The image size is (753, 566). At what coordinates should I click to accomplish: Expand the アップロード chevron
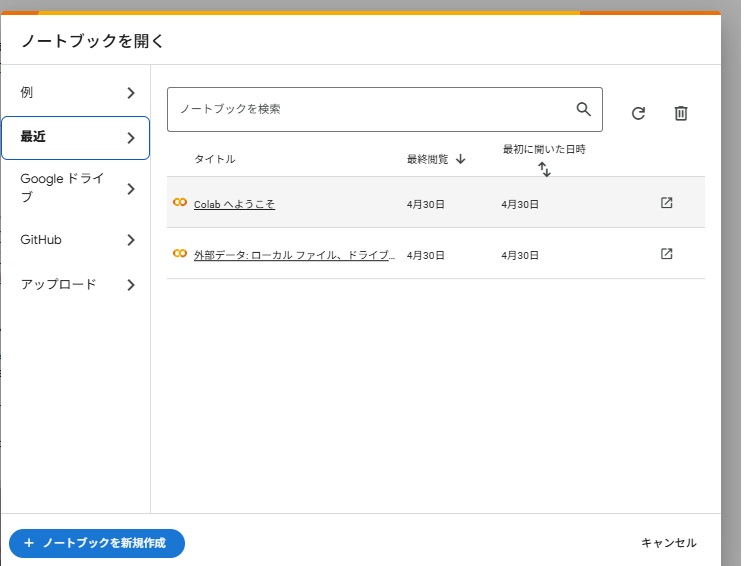pyautogui.click(x=131, y=285)
